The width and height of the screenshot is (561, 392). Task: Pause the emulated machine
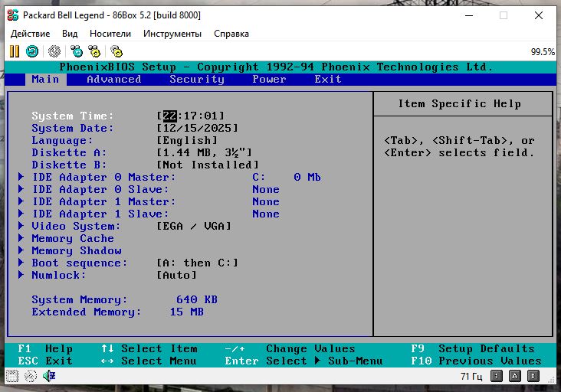tap(15, 52)
